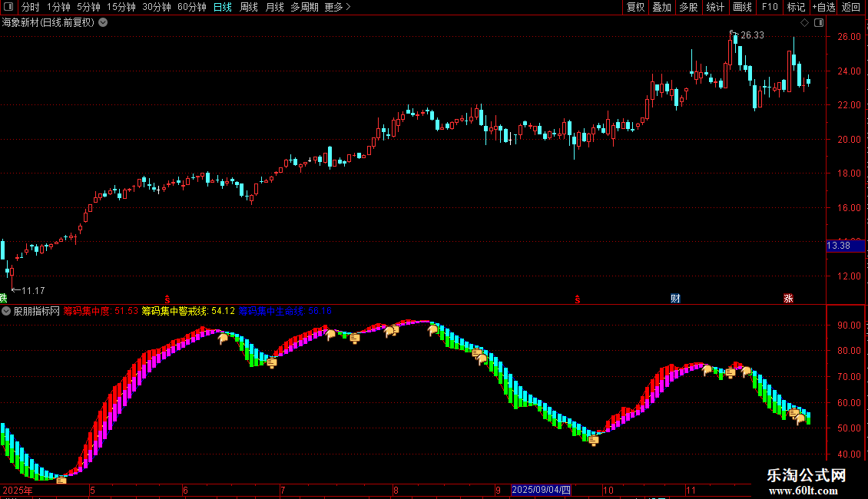Add stock with +自选 button
The image size is (868, 499).
(823, 7)
